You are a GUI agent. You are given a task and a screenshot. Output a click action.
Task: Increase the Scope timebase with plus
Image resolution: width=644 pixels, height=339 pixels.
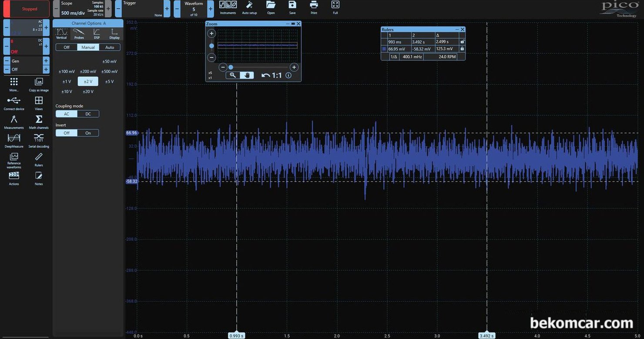coord(108,9)
